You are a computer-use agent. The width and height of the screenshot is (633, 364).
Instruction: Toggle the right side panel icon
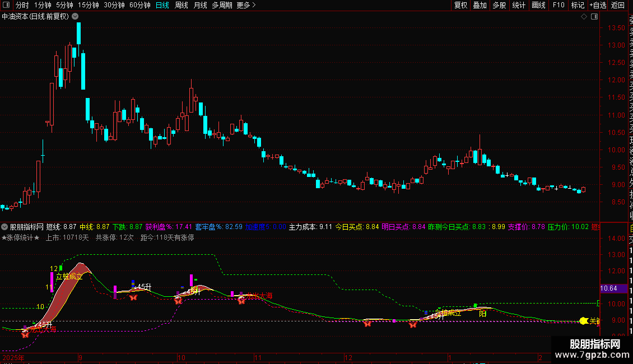[x=594, y=17]
